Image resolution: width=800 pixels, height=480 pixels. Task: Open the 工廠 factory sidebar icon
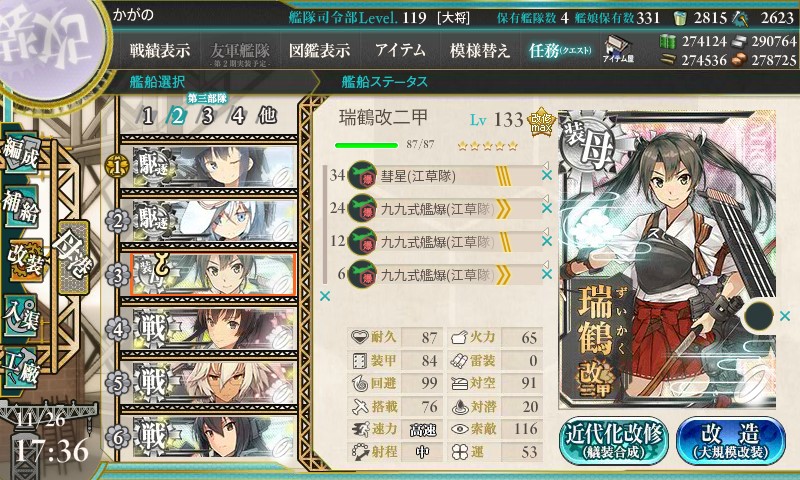click(20, 368)
